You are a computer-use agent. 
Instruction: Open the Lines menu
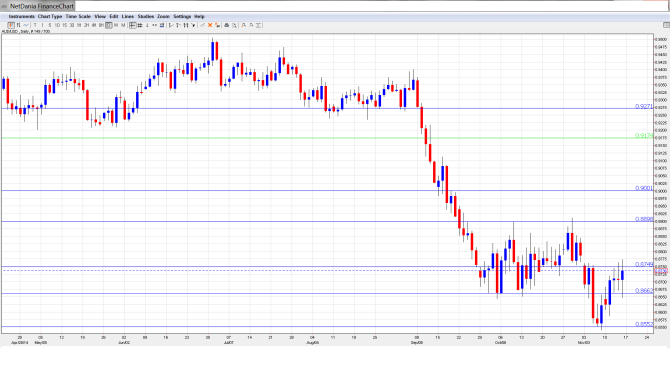pos(128,16)
